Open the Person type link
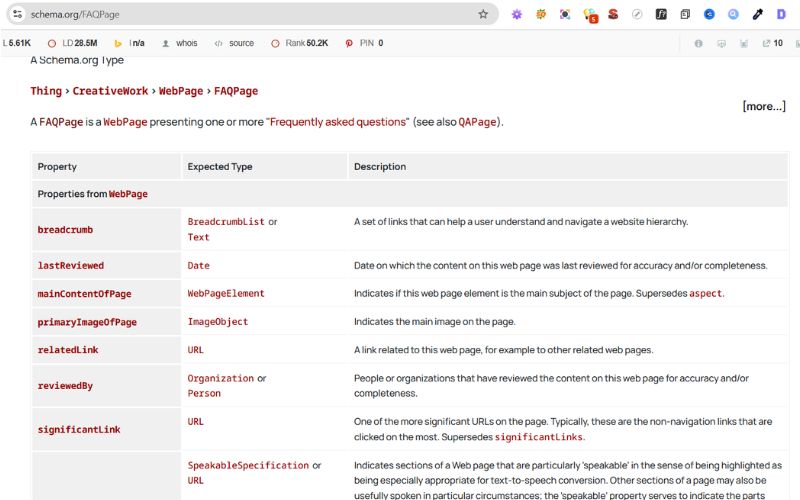The image size is (800, 500). 204,393
